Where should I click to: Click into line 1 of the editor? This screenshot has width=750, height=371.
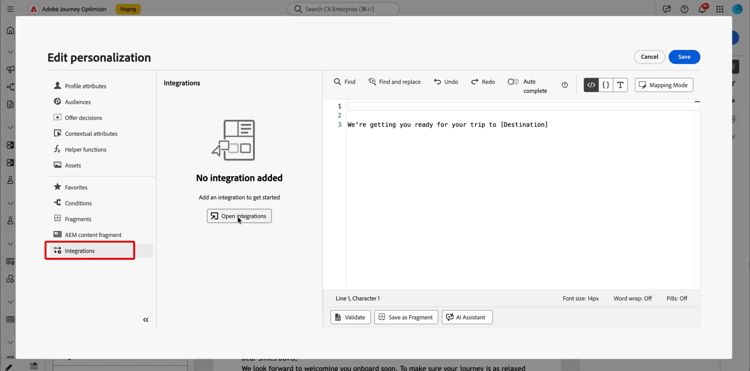(x=524, y=106)
